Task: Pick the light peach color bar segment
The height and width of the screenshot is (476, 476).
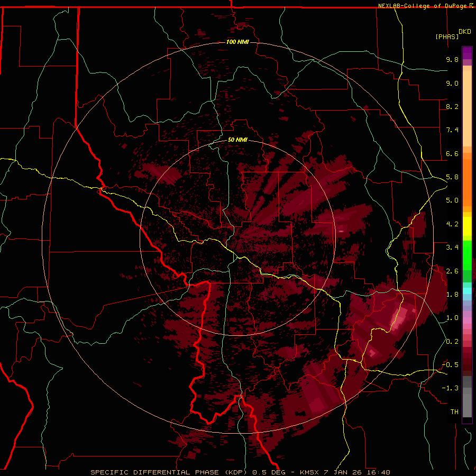Action: (467, 108)
